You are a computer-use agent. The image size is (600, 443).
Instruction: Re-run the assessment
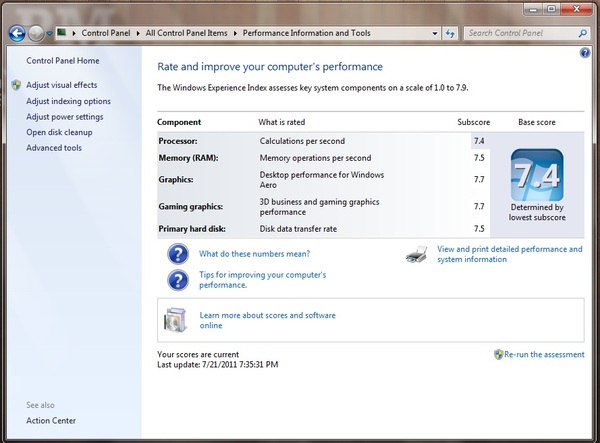pyautogui.click(x=544, y=355)
